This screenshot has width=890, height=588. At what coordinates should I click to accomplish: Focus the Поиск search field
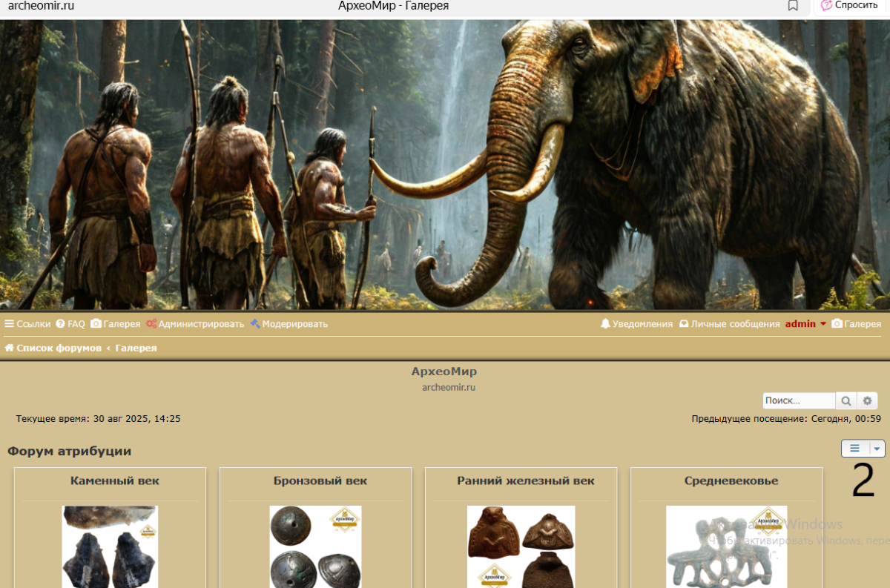coord(799,401)
